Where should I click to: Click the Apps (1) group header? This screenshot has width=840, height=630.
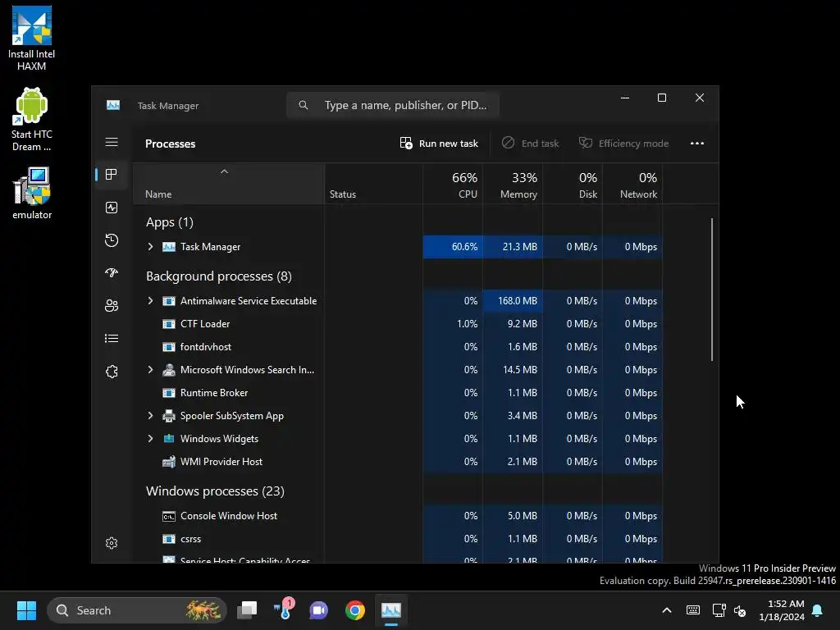(169, 221)
